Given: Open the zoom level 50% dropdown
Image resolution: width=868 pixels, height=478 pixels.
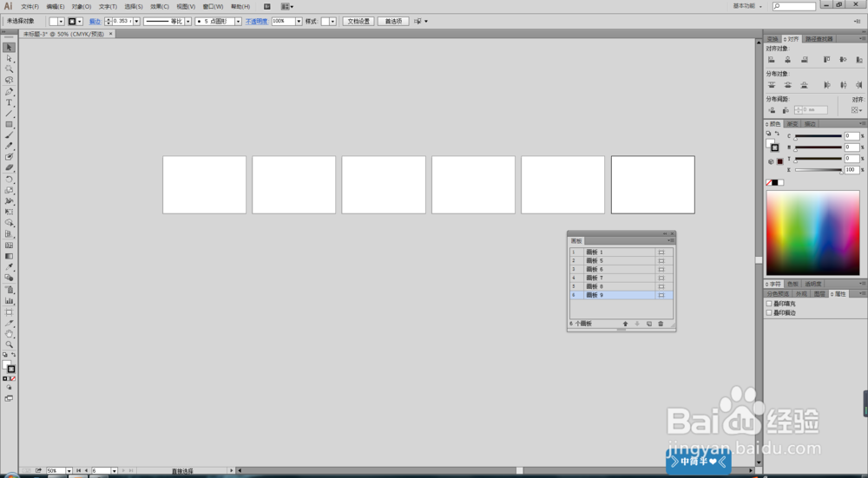Looking at the screenshot, I should click(69, 471).
